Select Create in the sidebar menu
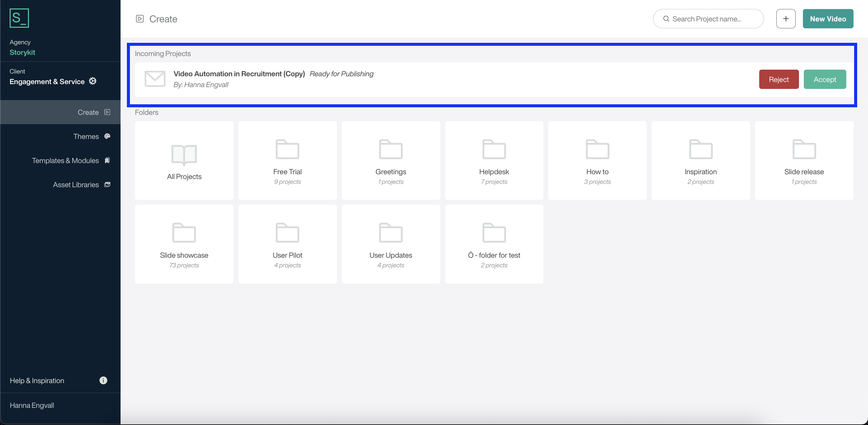 88,112
